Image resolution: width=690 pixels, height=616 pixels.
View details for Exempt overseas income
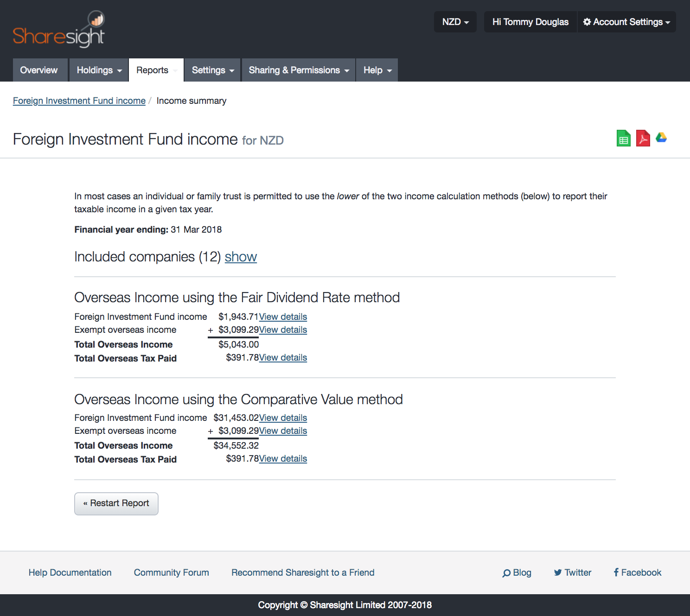283,330
